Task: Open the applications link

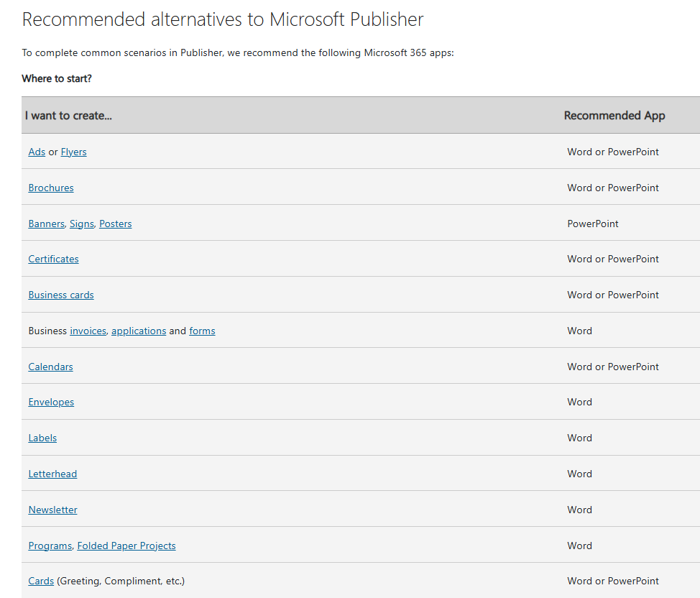Action: tap(139, 331)
